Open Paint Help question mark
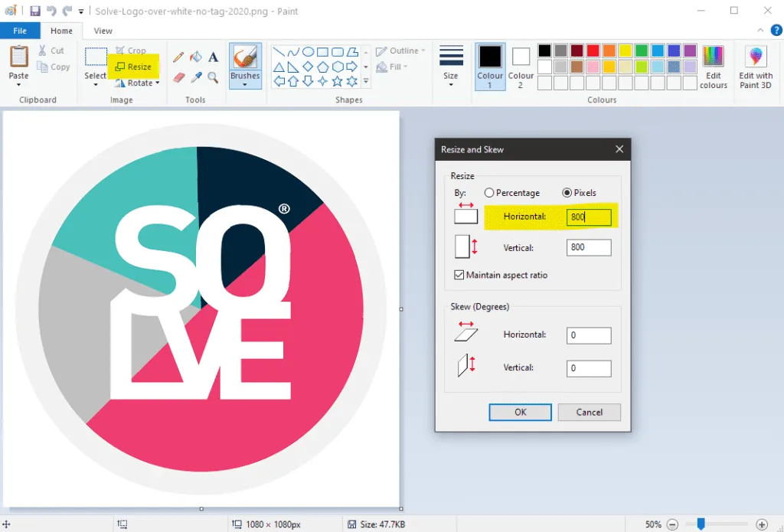Viewport: 784px width, 532px height. [776, 31]
